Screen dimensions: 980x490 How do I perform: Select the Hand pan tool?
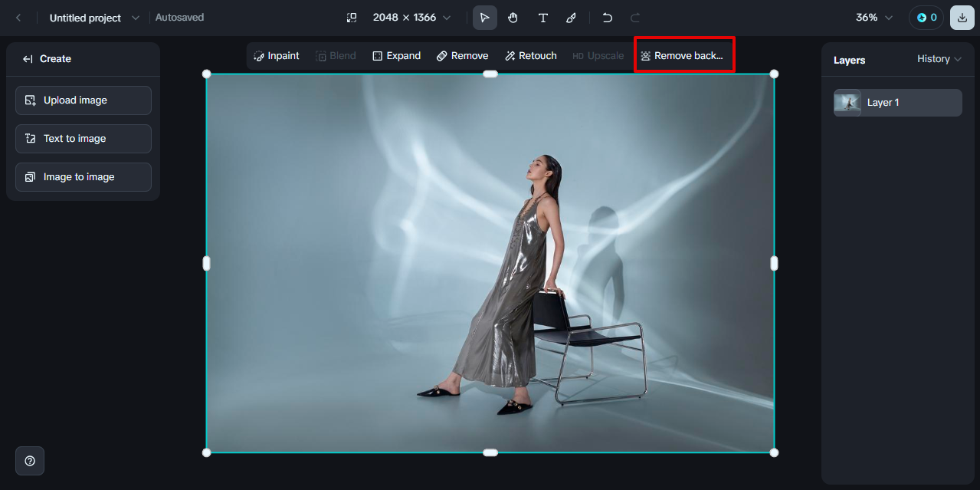tap(514, 18)
